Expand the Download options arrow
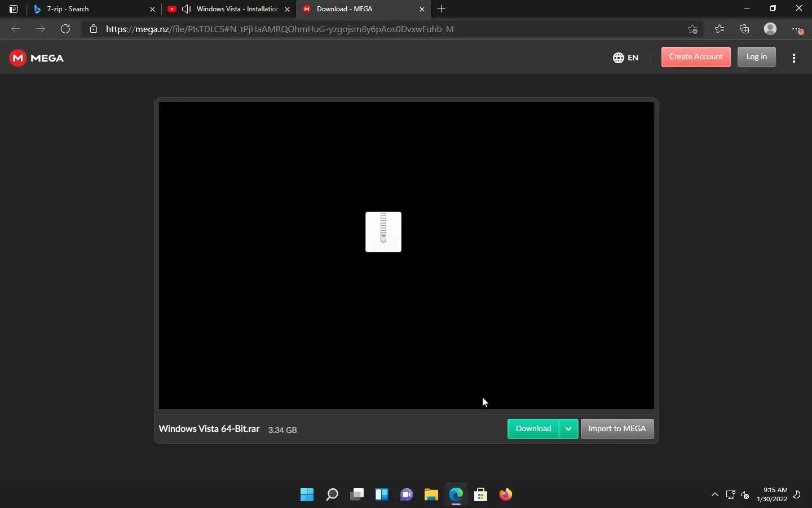The width and height of the screenshot is (812, 508). pos(568,429)
